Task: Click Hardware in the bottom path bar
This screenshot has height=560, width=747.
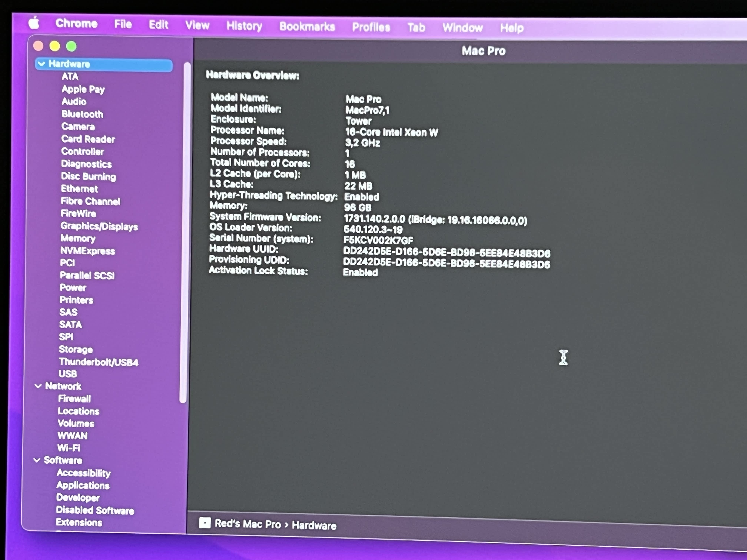Action: pos(314,525)
